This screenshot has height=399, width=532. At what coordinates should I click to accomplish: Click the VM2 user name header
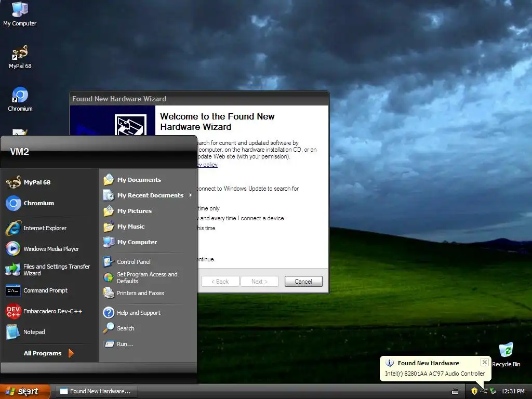click(x=19, y=152)
